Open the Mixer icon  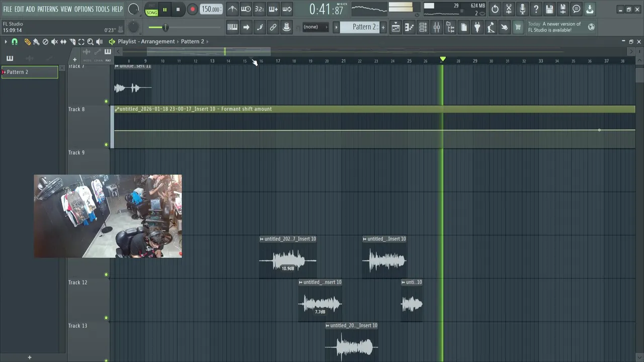point(437,27)
